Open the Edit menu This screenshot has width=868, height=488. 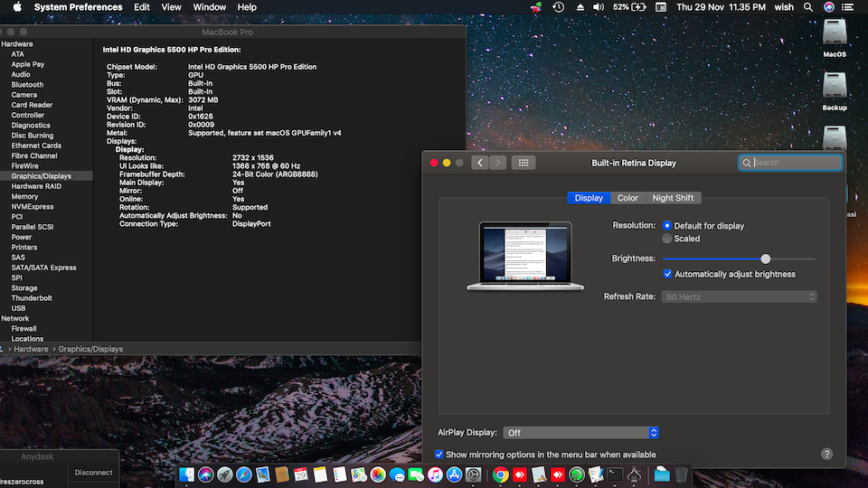click(x=142, y=7)
